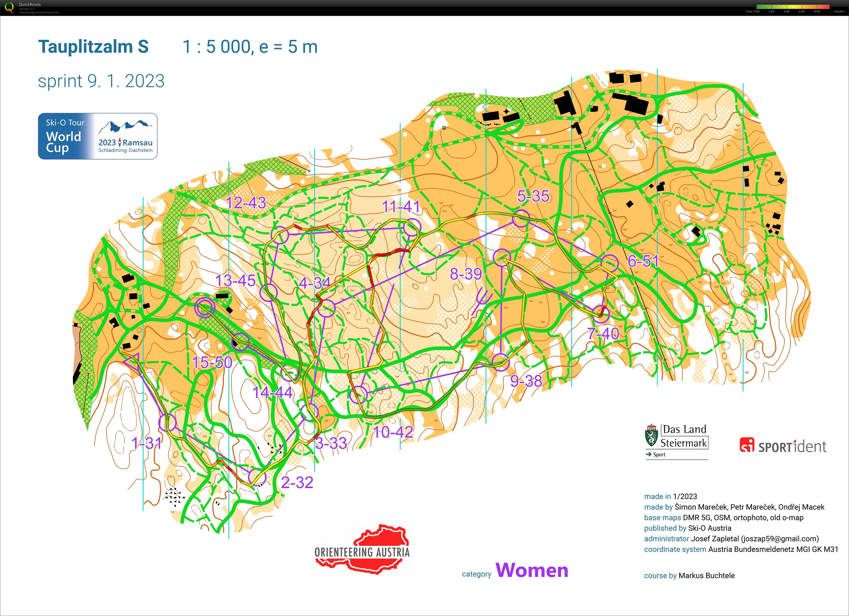Click the 'Women' category text
The height and width of the screenshot is (616, 849).
(532, 570)
